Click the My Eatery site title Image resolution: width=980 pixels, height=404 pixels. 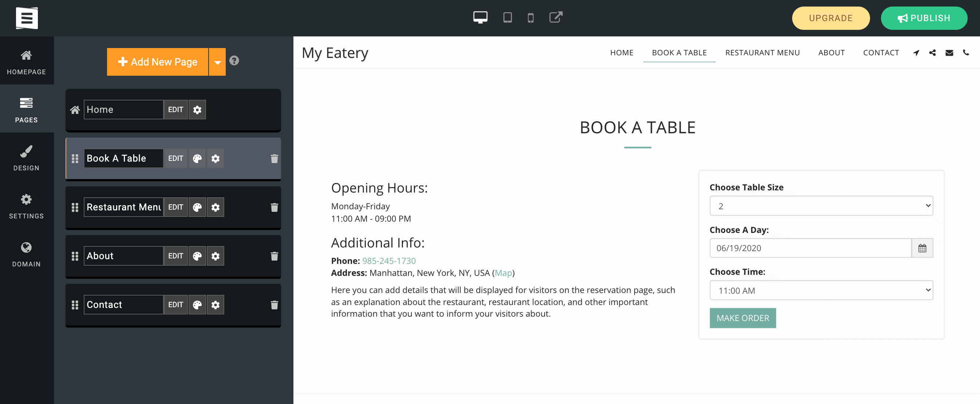click(x=335, y=53)
